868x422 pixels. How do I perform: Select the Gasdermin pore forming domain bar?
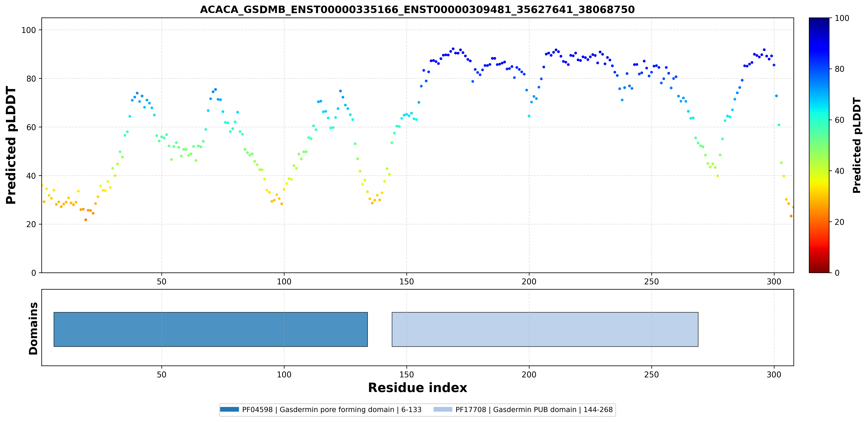(x=211, y=329)
